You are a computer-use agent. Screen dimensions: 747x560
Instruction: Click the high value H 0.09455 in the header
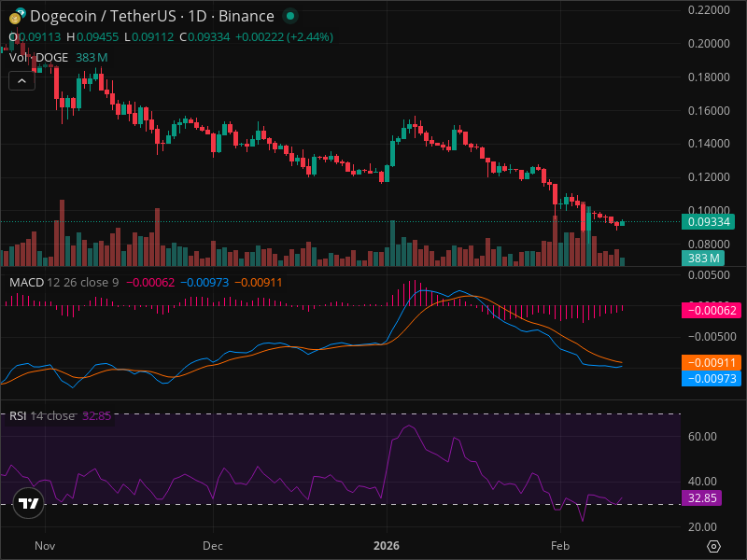click(x=92, y=37)
